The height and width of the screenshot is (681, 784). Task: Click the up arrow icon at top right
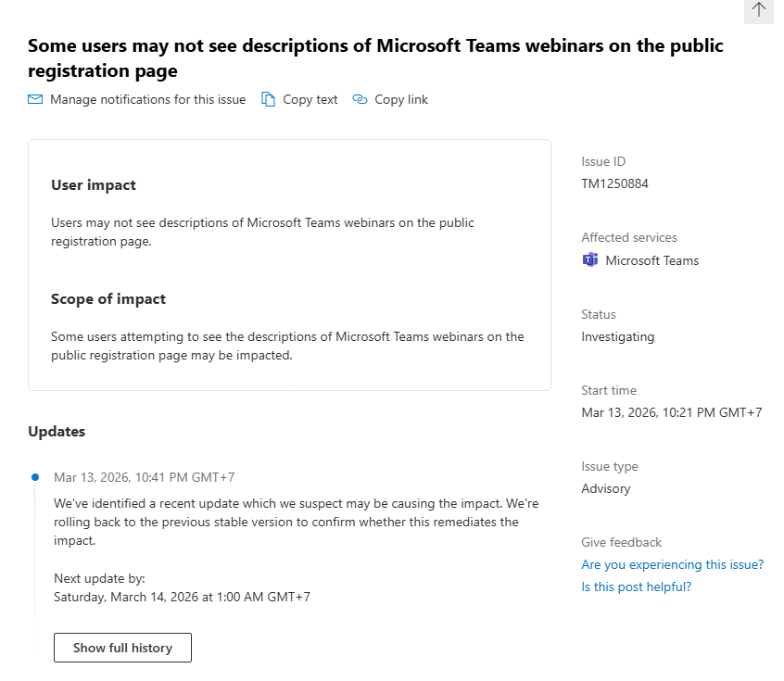(758, 9)
